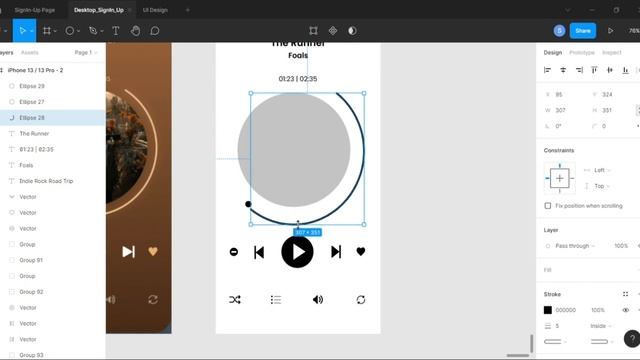Click Align top icon
The height and width of the screenshot is (360, 640).
coord(594,70)
